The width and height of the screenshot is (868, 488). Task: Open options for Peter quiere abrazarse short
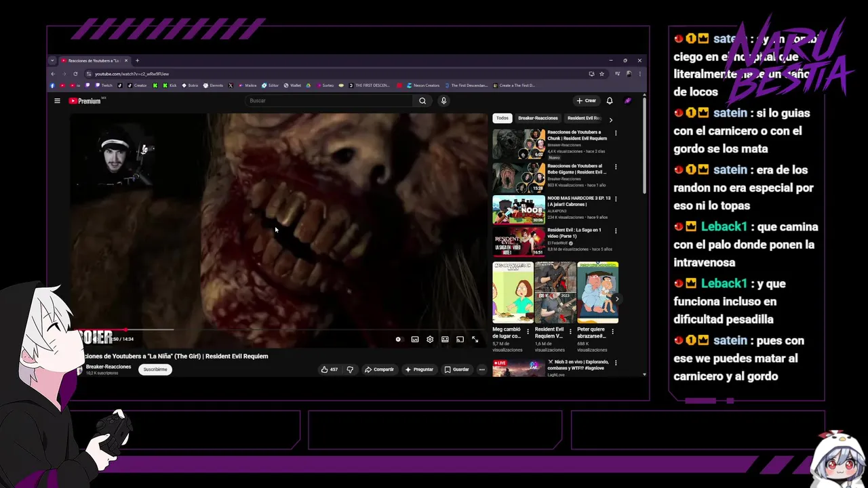click(x=613, y=332)
